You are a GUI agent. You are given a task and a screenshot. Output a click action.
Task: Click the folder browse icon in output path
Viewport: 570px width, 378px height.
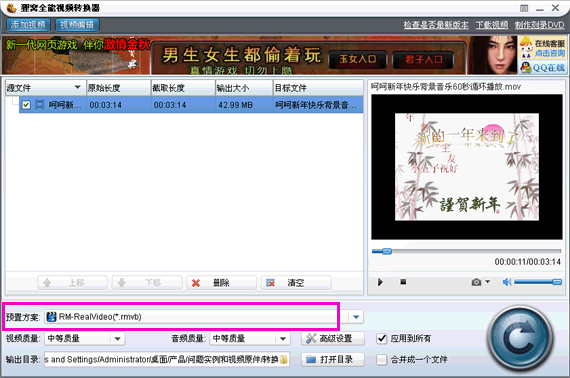pyautogui.click(x=284, y=359)
